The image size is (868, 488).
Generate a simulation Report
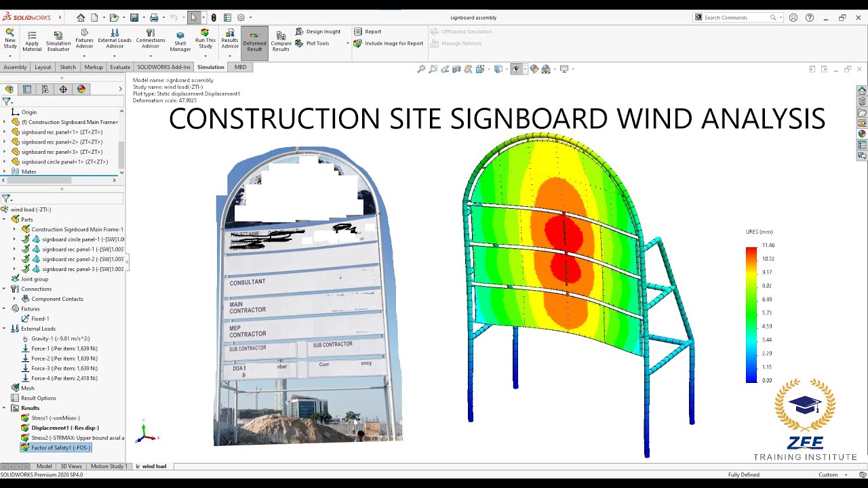point(368,32)
